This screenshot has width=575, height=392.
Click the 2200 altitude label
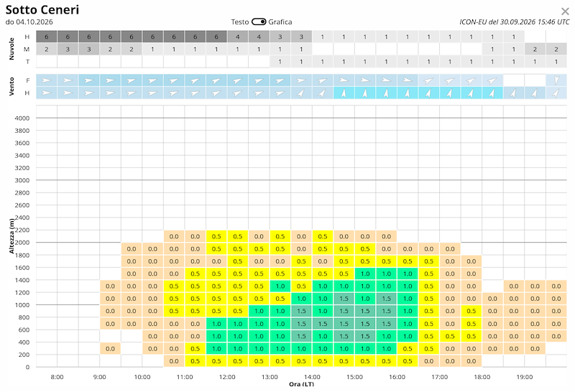pyautogui.click(x=22, y=230)
